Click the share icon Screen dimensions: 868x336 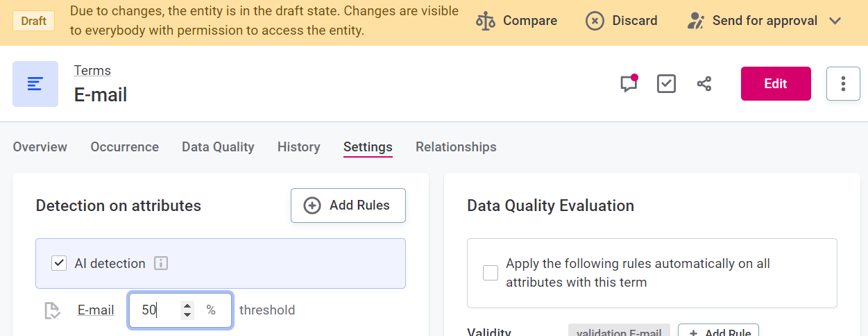click(x=704, y=84)
